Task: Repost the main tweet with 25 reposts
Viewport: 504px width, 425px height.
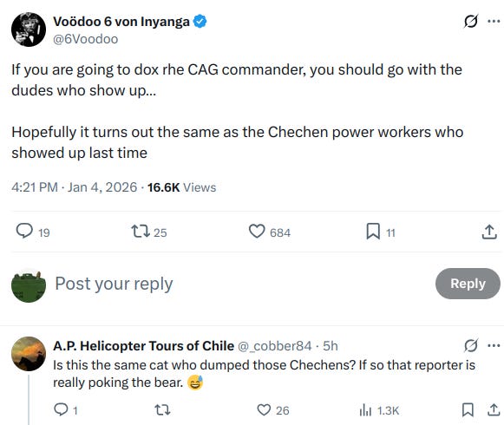Action: 141,231
